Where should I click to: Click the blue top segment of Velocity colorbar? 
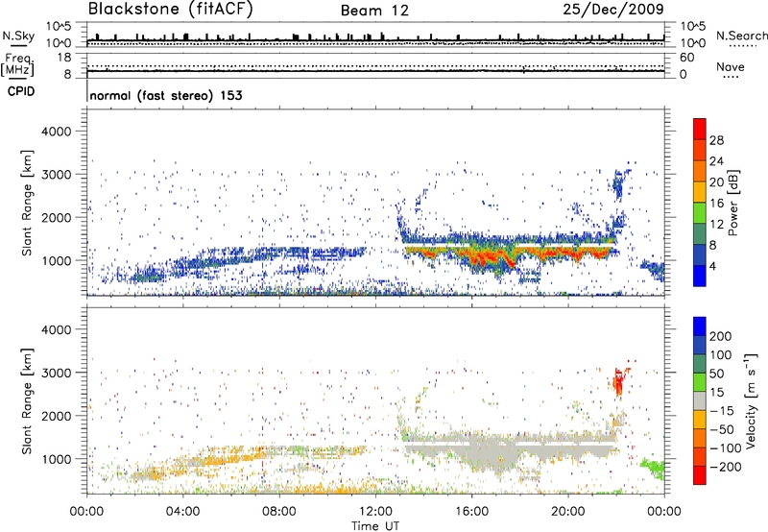tap(700, 326)
